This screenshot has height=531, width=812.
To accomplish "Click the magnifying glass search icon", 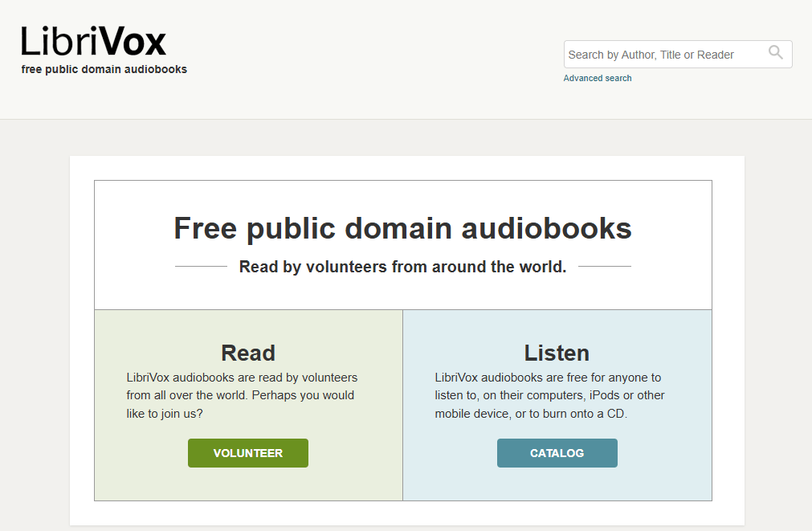I will pos(775,53).
